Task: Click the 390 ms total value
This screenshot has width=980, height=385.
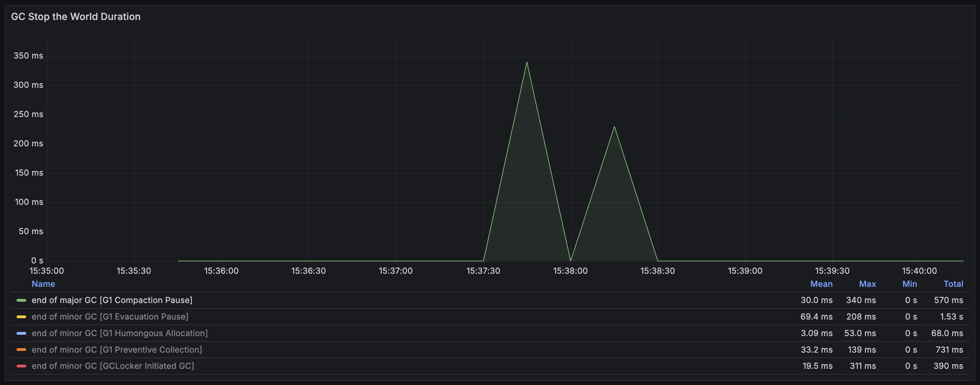Action: pyautogui.click(x=948, y=366)
